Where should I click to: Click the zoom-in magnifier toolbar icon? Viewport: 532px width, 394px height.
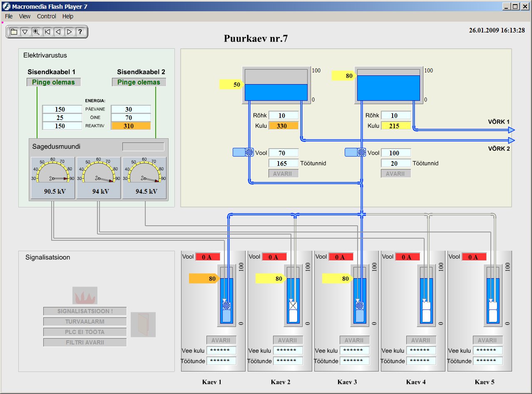(36, 32)
